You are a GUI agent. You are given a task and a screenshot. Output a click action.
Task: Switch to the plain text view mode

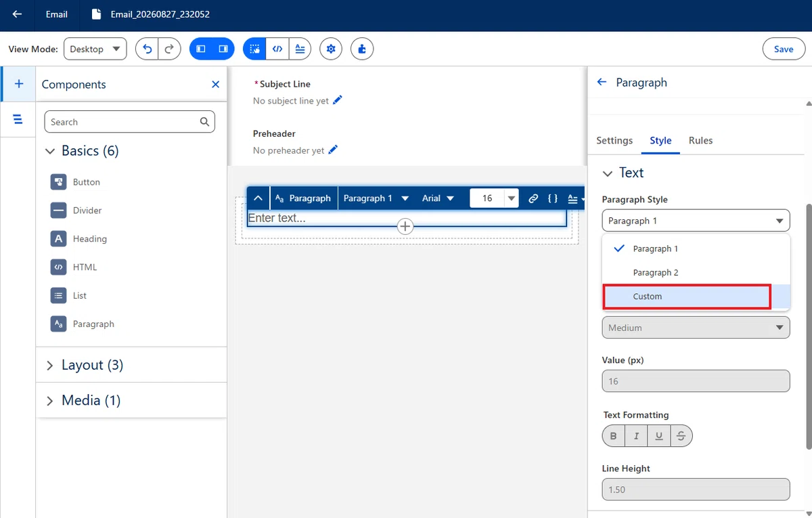(x=300, y=49)
